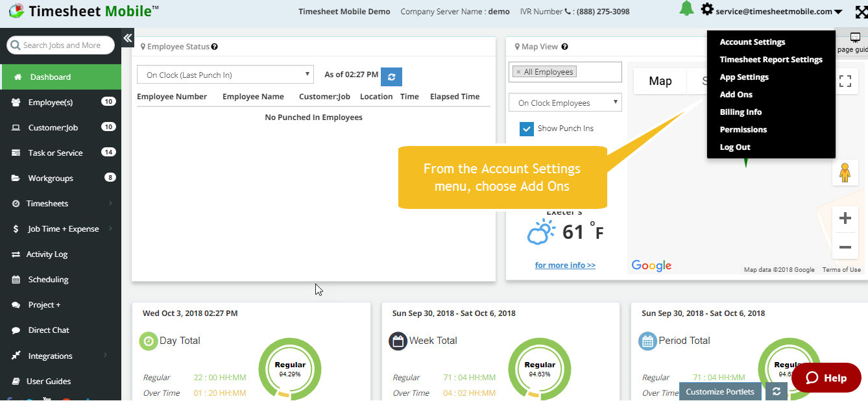This screenshot has width=868, height=401.
Task: Click the folder icon for Workgroups
Action: click(x=16, y=178)
